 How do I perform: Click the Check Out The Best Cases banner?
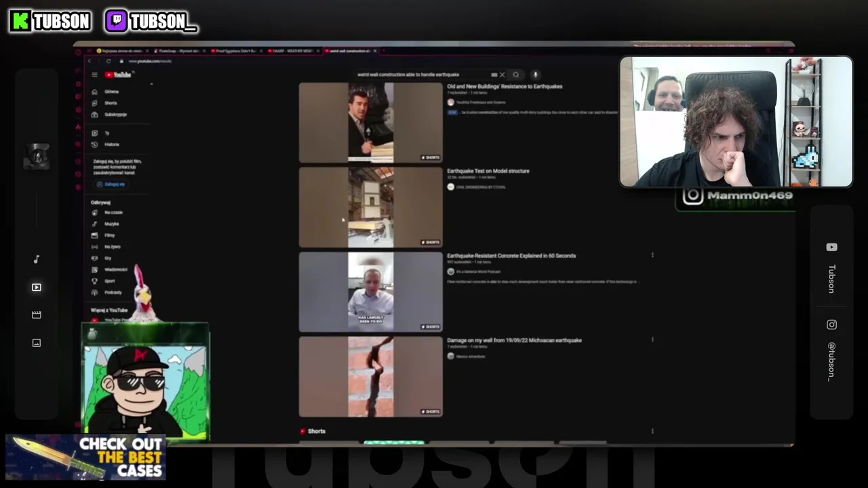[86, 457]
